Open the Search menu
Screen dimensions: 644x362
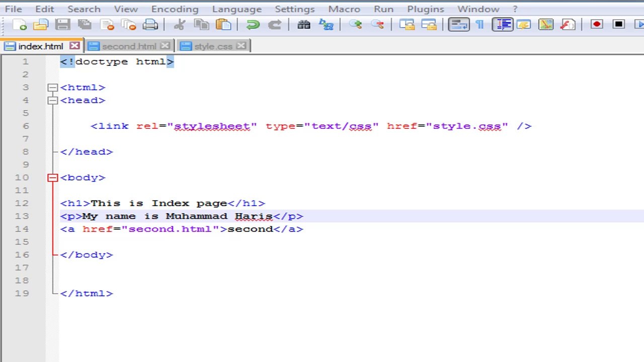(84, 9)
